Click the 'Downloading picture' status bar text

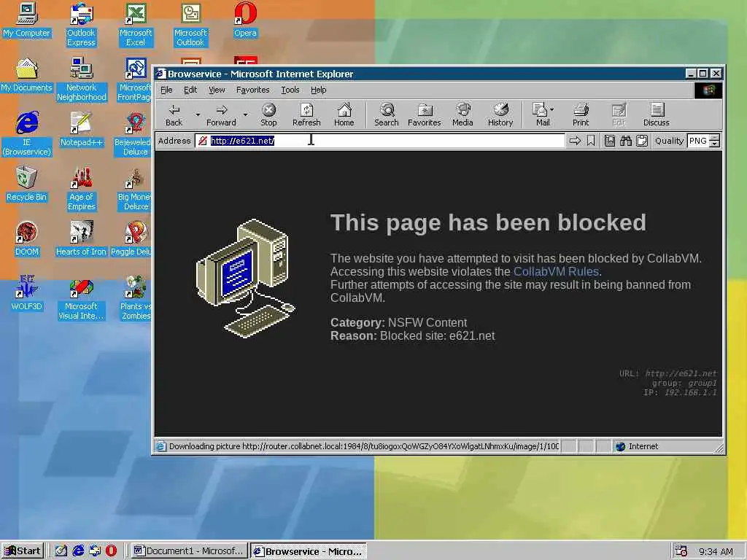pos(364,446)
